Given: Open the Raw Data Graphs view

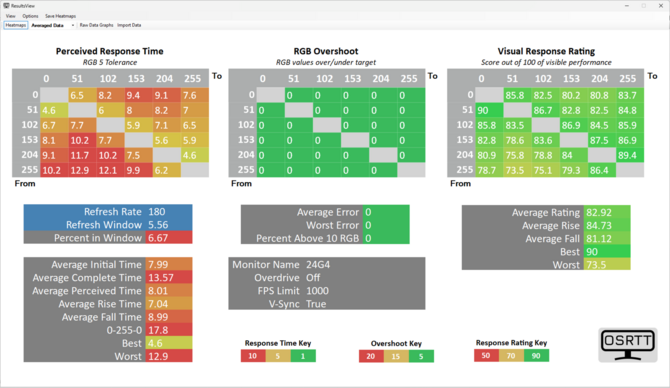Looking at the screenshot, I should pos(97,25).
